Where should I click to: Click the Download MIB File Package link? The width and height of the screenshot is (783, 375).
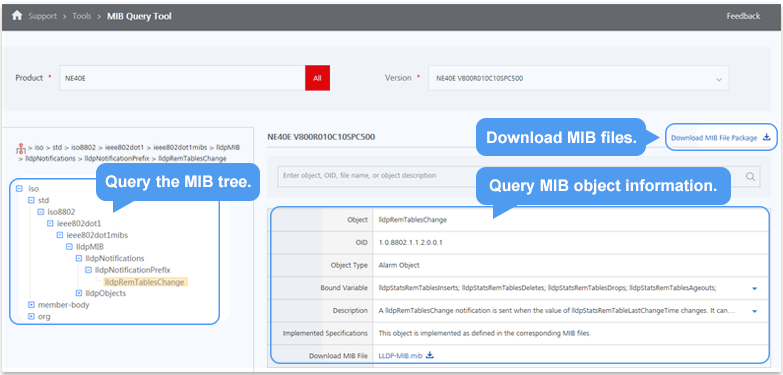(x=714, y=138)
